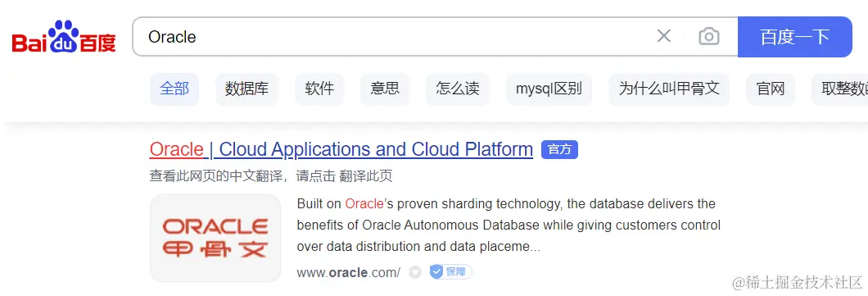Select the 怎么读 filter tab
868x296 pixels.
pos(458,89)
